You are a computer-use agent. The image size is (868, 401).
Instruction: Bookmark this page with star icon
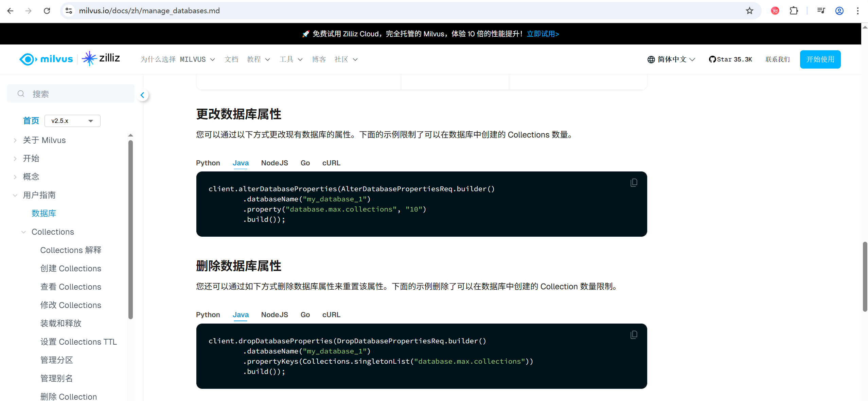click(749, 11)
